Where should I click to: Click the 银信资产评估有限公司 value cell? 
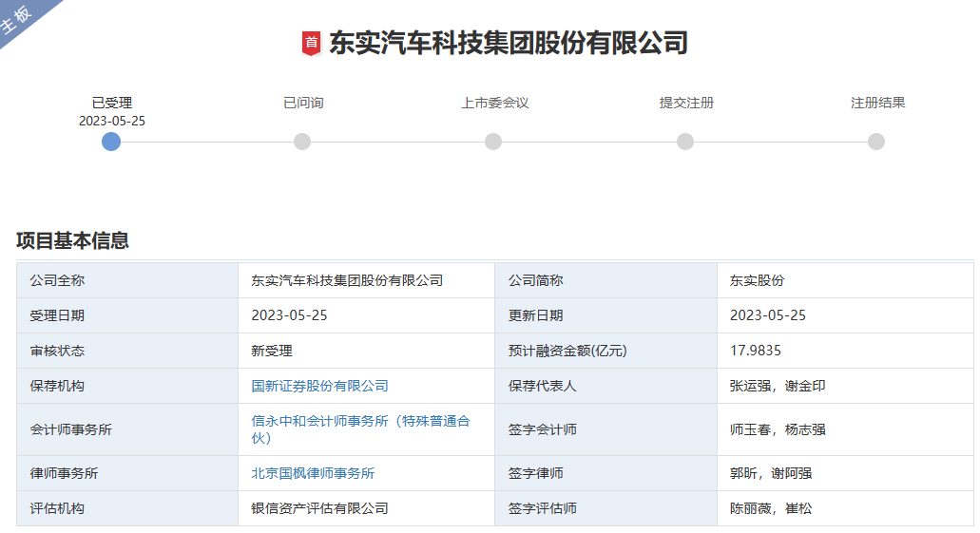tap(366, 508)
